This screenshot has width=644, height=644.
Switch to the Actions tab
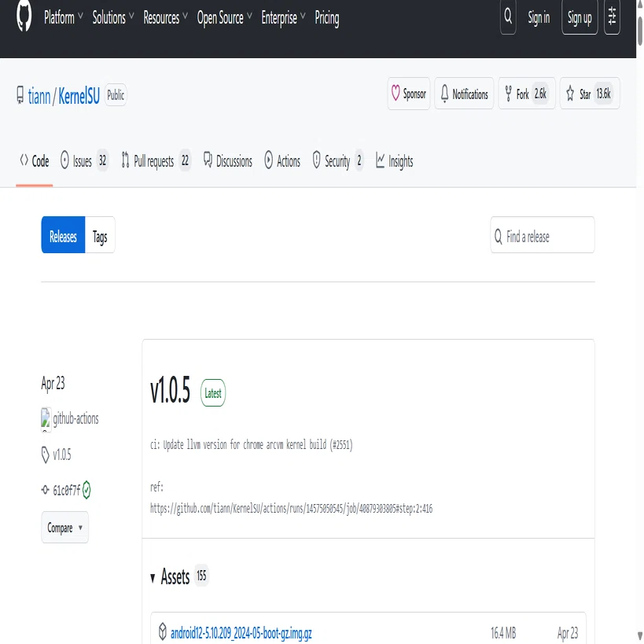(282, 161)
